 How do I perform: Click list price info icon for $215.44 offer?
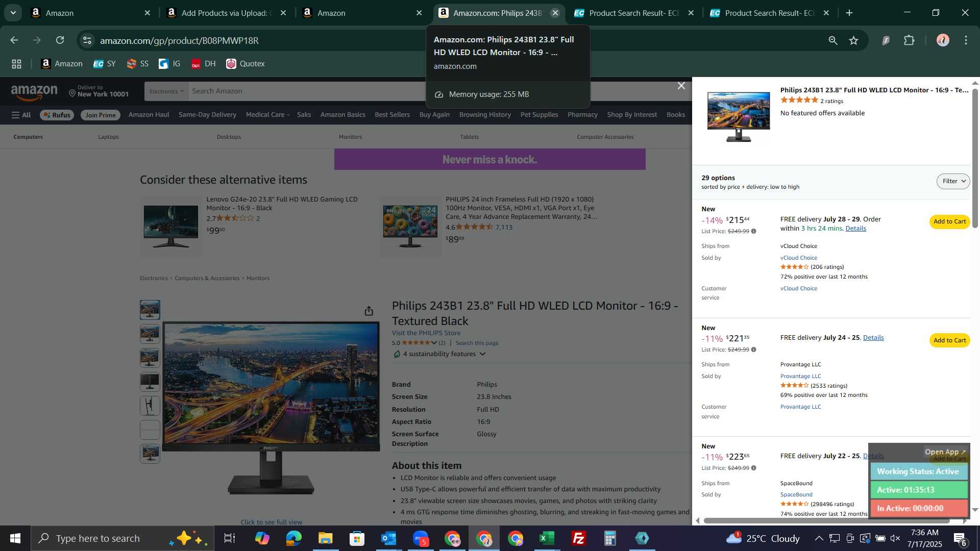coord(754,232)
